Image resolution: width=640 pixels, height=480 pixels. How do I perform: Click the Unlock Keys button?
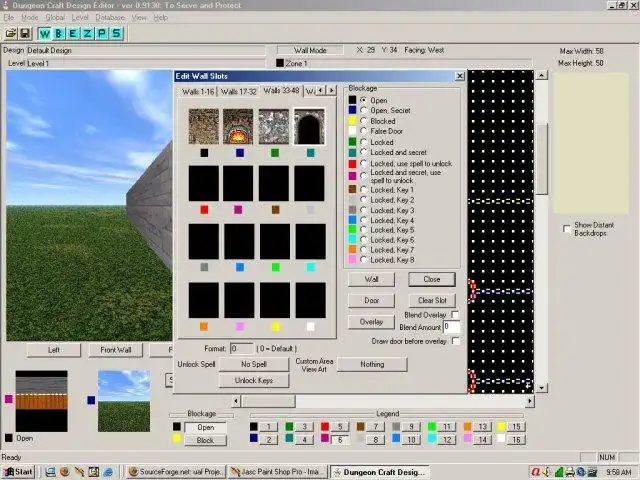coord(254,380)
